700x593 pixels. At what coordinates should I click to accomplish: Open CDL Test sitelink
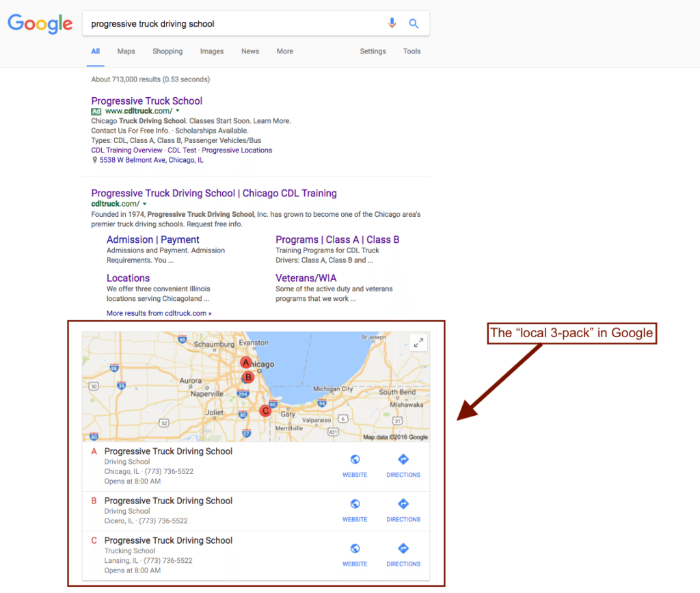(182, 150)
